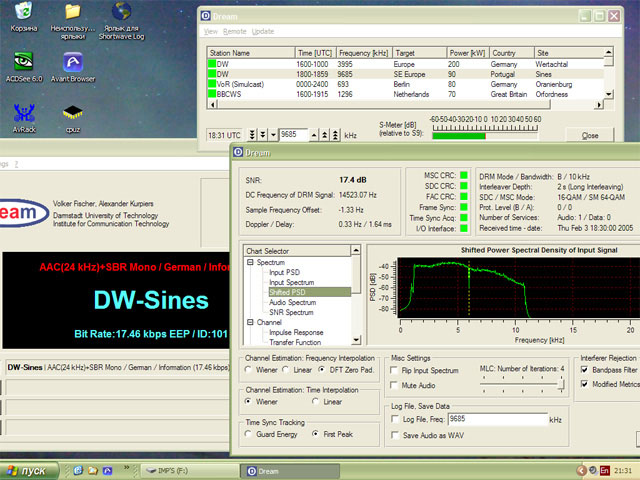The height and width of the screenshot is (480, 640).
Task: Sort stations by Frequency [kHz] column header
Action: tap(364, 53)
